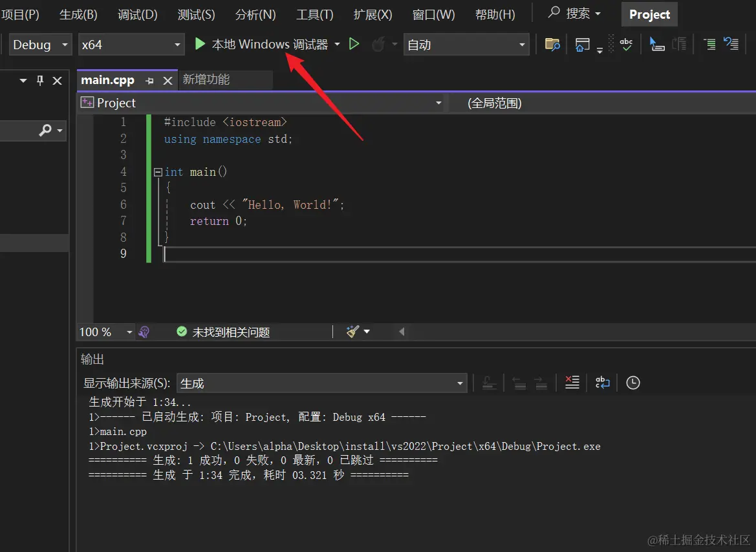Image resolution: width=756 pixels, height=552 pixels.
Task: Open the x64 platform dropdown
Action: pos(131,45)
